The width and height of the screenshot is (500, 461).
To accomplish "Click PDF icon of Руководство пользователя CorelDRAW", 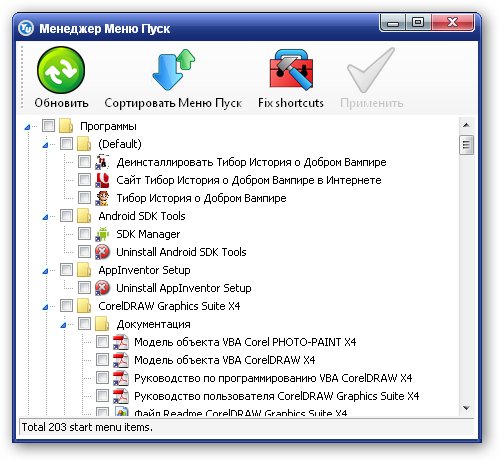I will [x=120, y=396].
